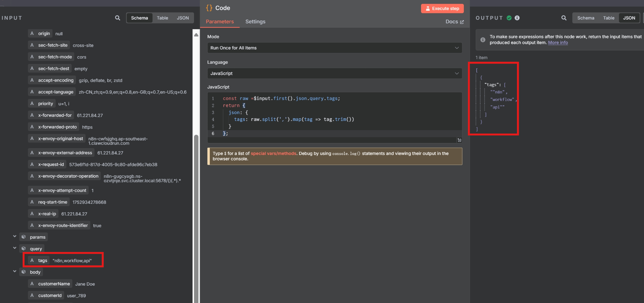Click the output info circle icon

coord(517,18)
